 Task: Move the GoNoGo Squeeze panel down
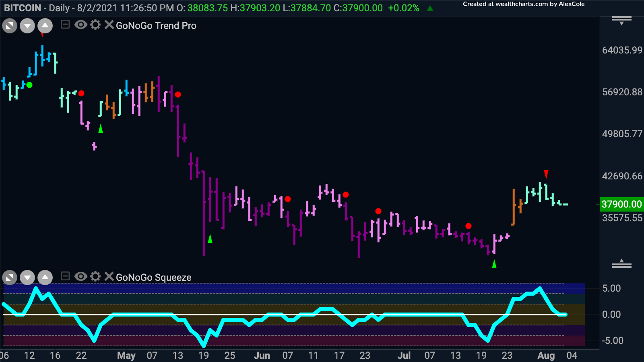click(27, 278)
